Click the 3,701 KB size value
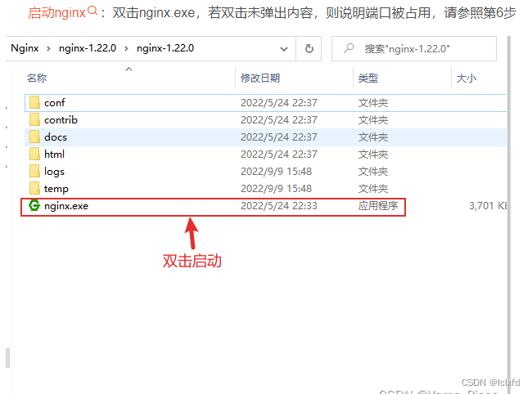Viewport: 532px width, 394px height. [488, 206]
